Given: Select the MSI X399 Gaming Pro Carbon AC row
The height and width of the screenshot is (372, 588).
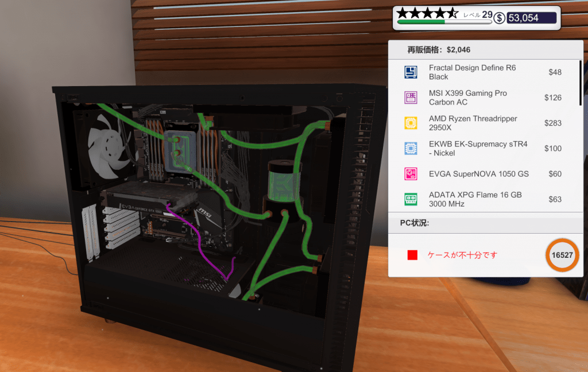Looking at the screenshot, I should (483, 98).
